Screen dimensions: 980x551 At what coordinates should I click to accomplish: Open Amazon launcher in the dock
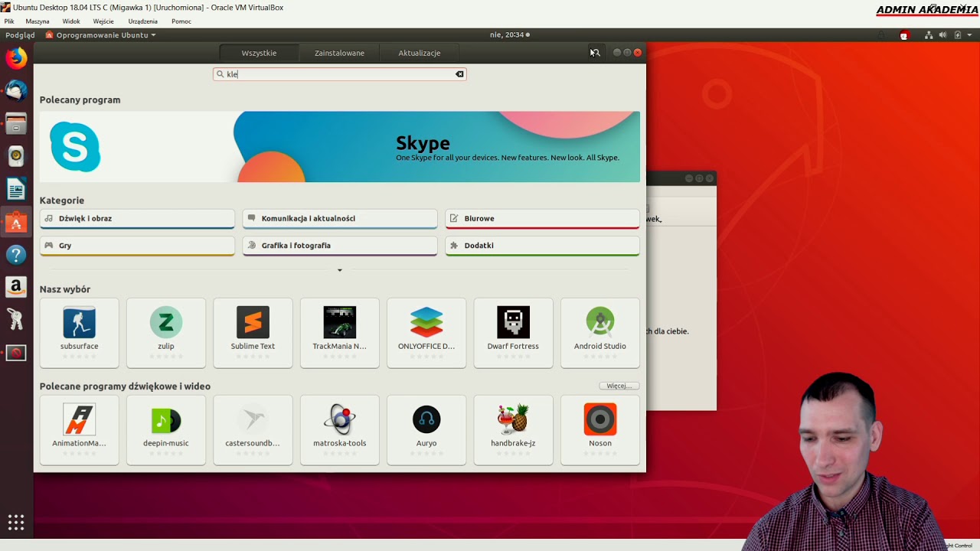(x=16, y=288)
